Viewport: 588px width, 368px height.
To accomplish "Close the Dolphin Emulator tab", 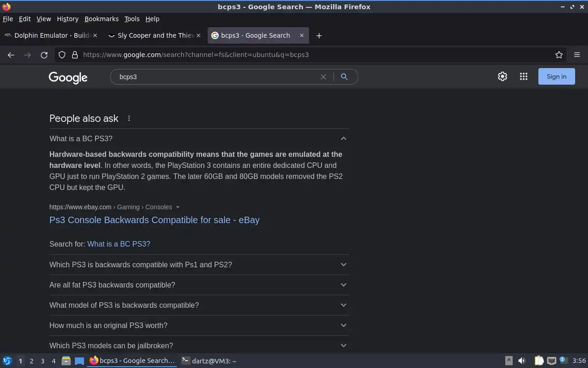I will tap(95, 35).
